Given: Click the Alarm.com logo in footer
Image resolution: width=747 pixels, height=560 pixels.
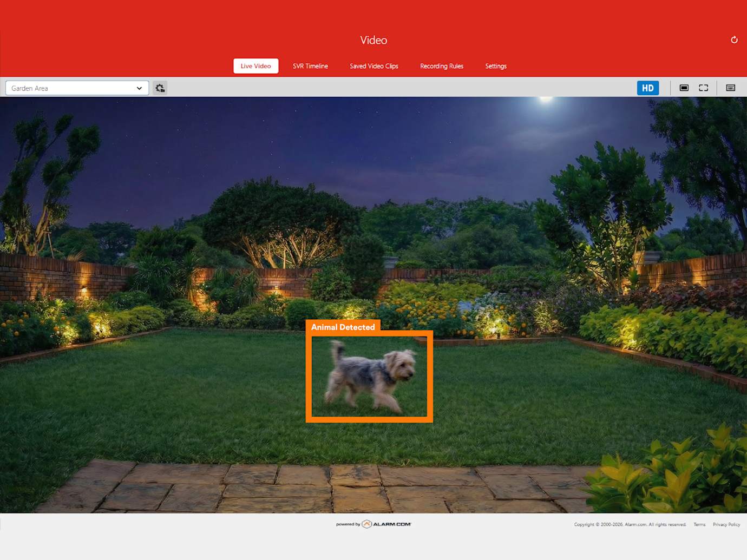Looking at the screenshot, I should point(386,524).
